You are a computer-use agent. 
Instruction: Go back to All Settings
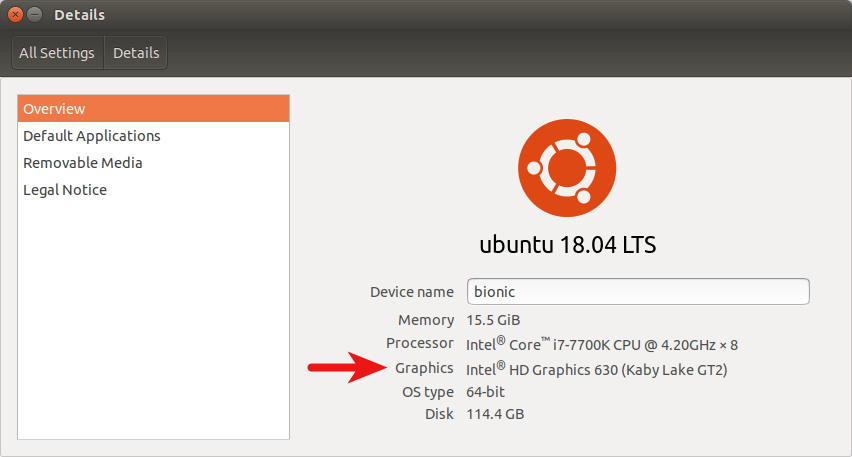click(57, 53)
